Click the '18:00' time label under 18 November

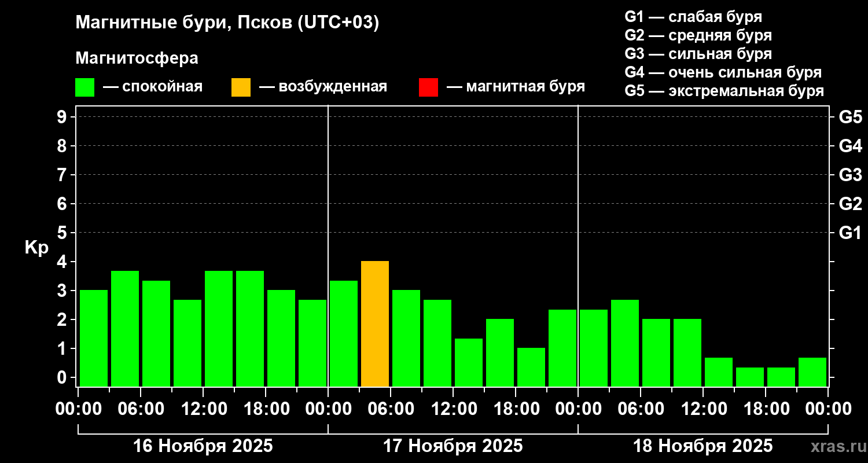tap(766, 409)
